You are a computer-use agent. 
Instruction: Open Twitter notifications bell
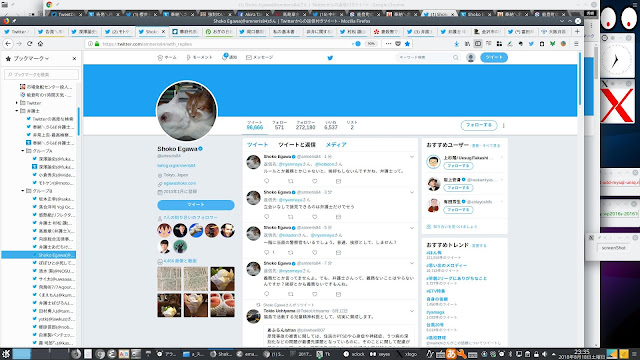(230, 57)
